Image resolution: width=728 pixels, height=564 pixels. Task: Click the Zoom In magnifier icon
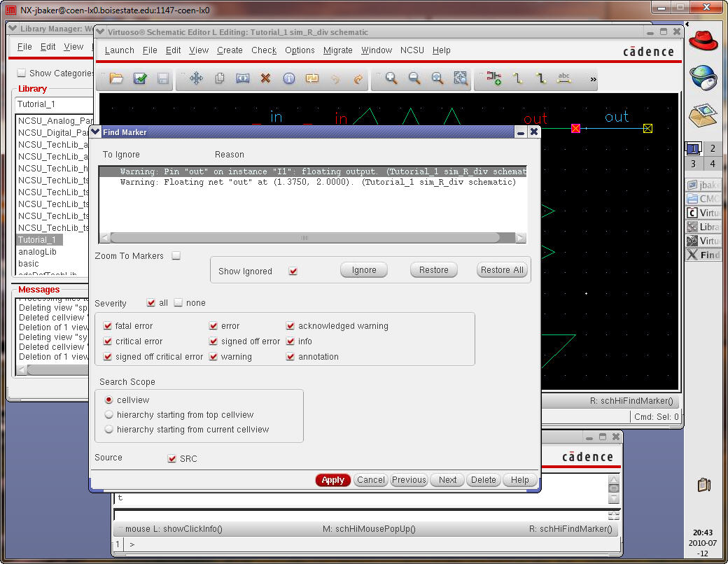pyautogui.click(x=391, y=78)
